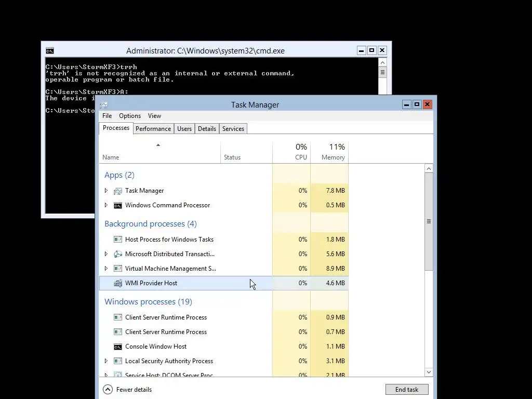This screenshot has width=532, height=399.
Task: Click the cmd window scrollbar thumb
Action: (383, 72)
